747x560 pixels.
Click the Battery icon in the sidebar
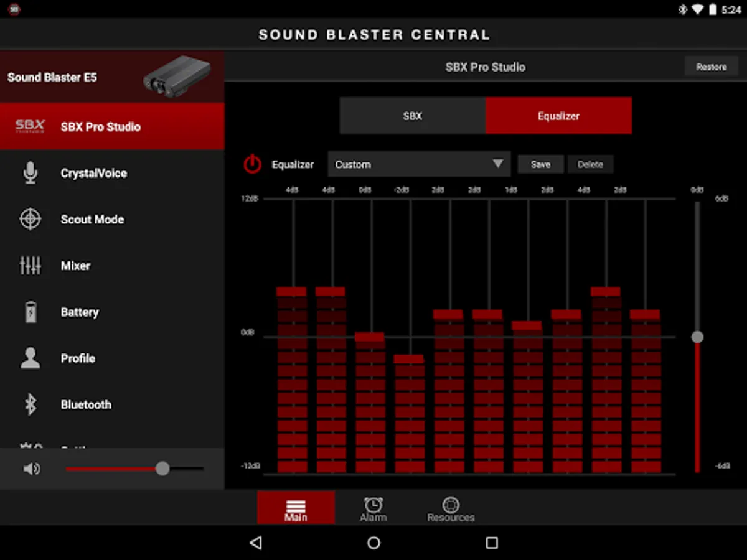[x=30, y=312]
